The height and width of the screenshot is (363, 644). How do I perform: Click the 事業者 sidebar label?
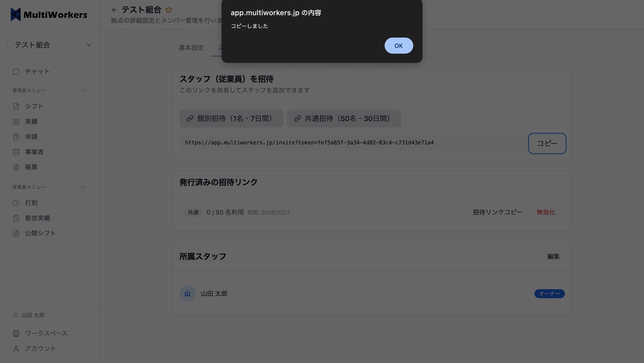[34, 152]
